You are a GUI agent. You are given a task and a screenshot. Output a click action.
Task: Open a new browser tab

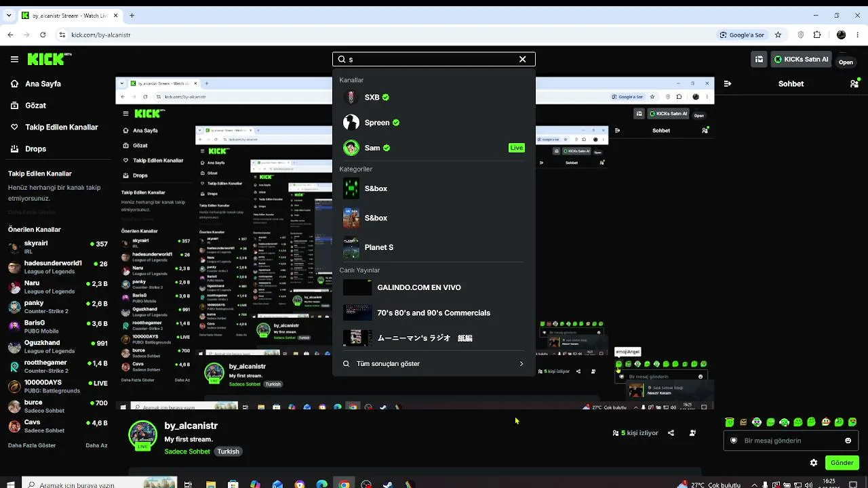click(x=133, y=16)
